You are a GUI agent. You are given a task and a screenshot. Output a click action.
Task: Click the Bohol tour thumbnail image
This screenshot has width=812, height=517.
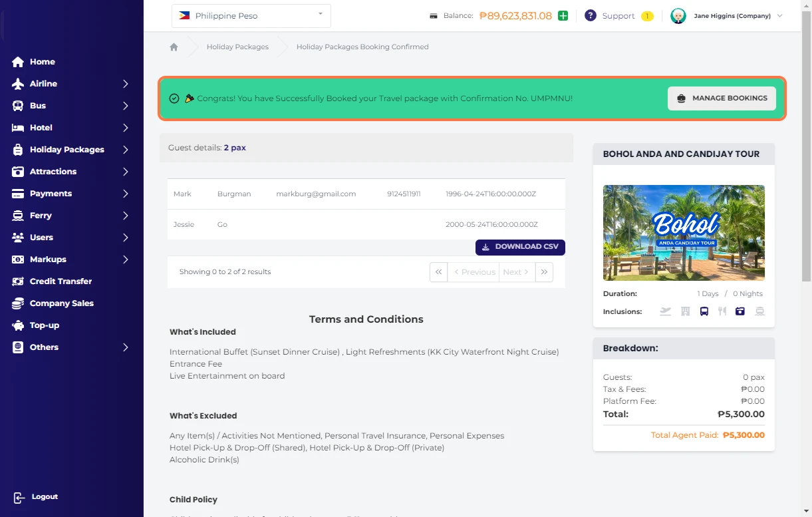(x=684, y=233)
